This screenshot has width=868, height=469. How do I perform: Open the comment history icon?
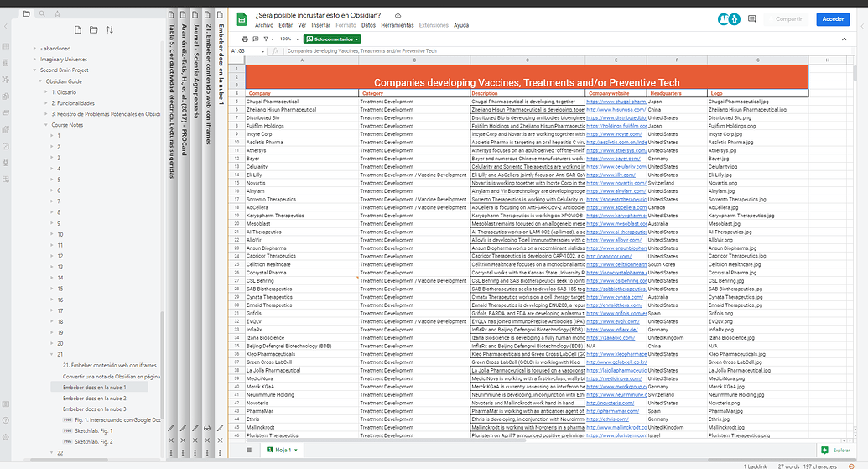751,18
